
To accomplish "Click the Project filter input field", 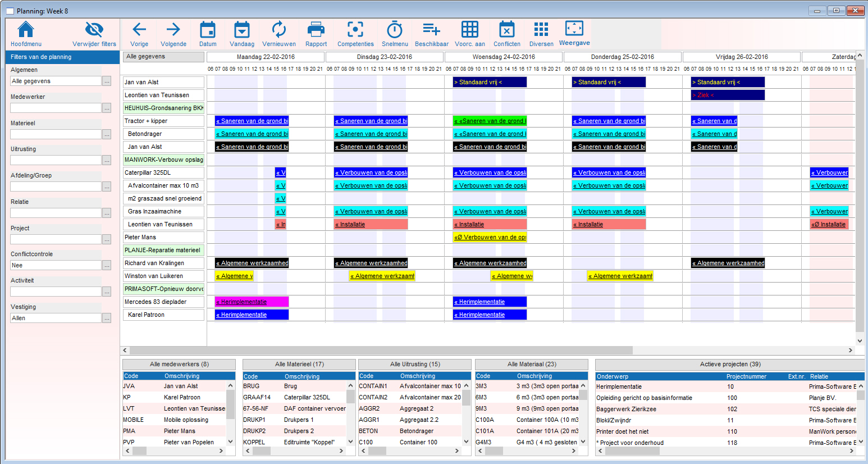I will coord(56,239).
